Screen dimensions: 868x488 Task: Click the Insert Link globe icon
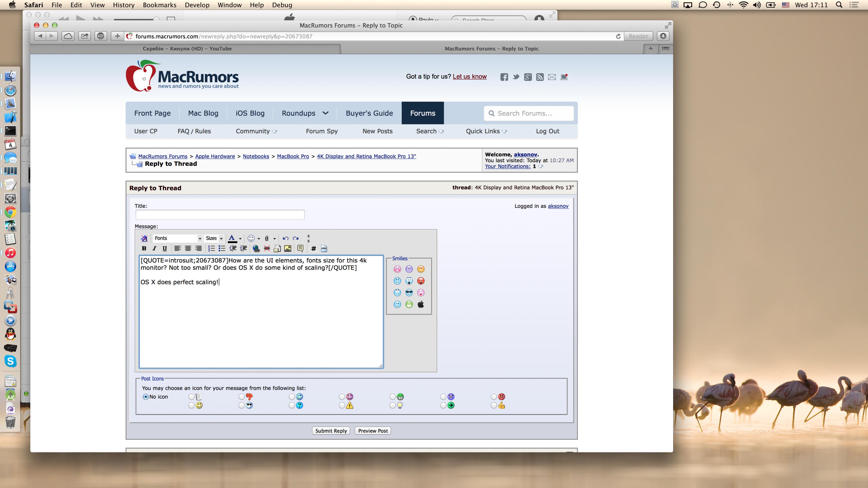click(256, 249)
